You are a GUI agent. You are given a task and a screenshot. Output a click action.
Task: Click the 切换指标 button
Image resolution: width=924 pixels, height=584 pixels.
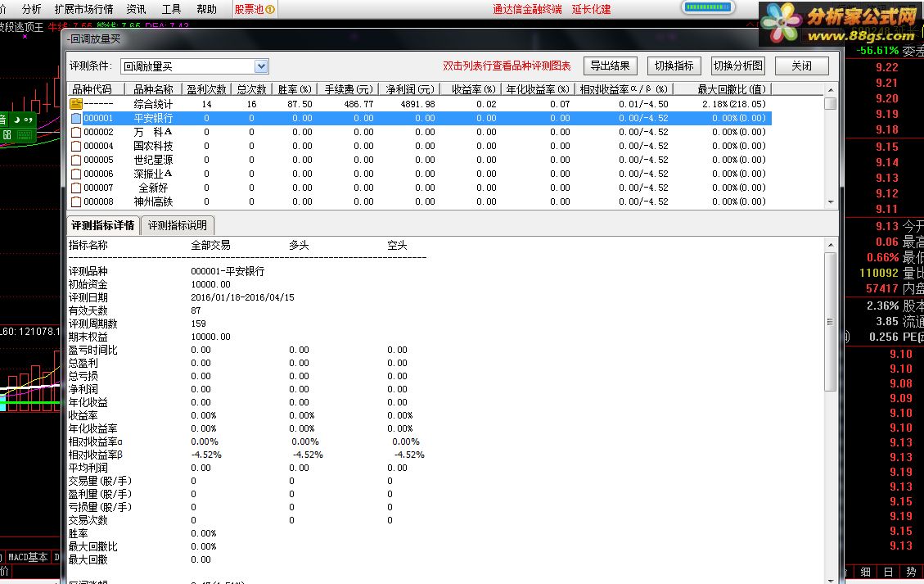click(674, 66)
